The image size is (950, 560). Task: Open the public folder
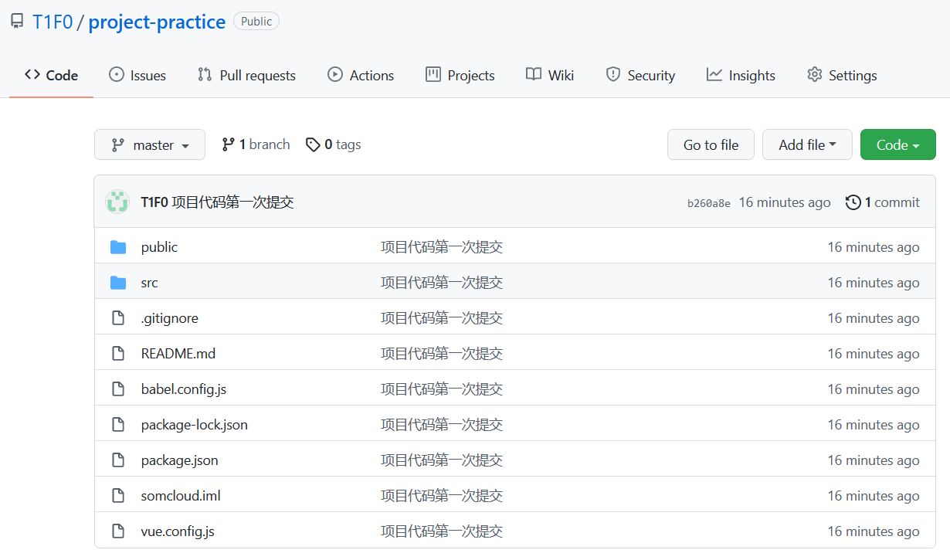[x=159, y=247]
